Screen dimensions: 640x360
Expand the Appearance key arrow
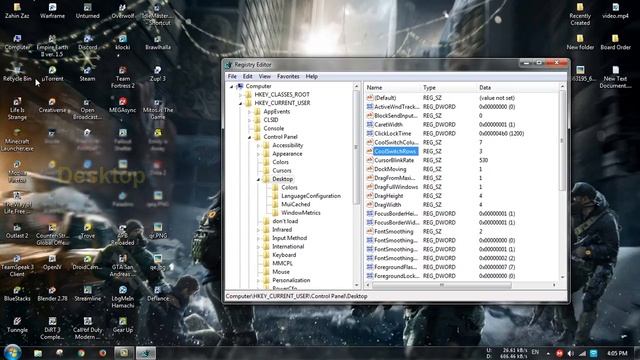tap(258, 154)
